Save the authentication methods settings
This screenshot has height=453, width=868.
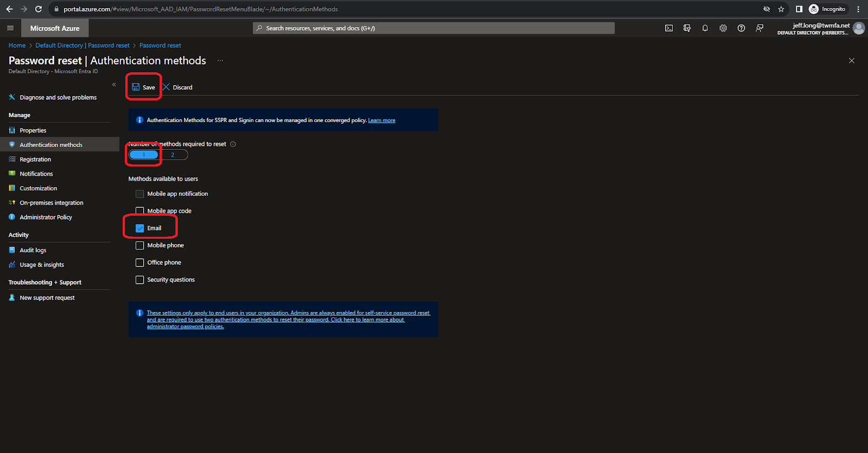click(x=144, y=87)
